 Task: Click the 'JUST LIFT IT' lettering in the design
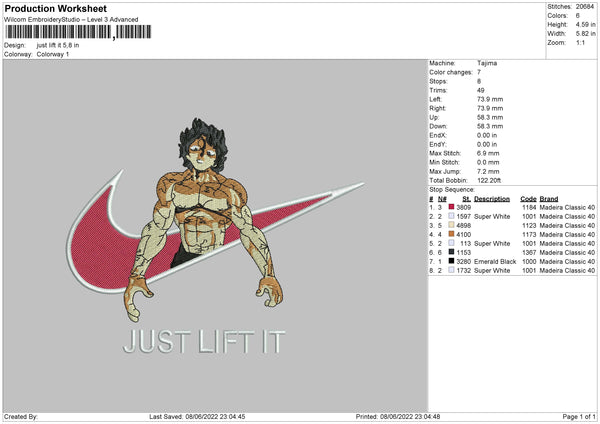[x=204, y=342]
